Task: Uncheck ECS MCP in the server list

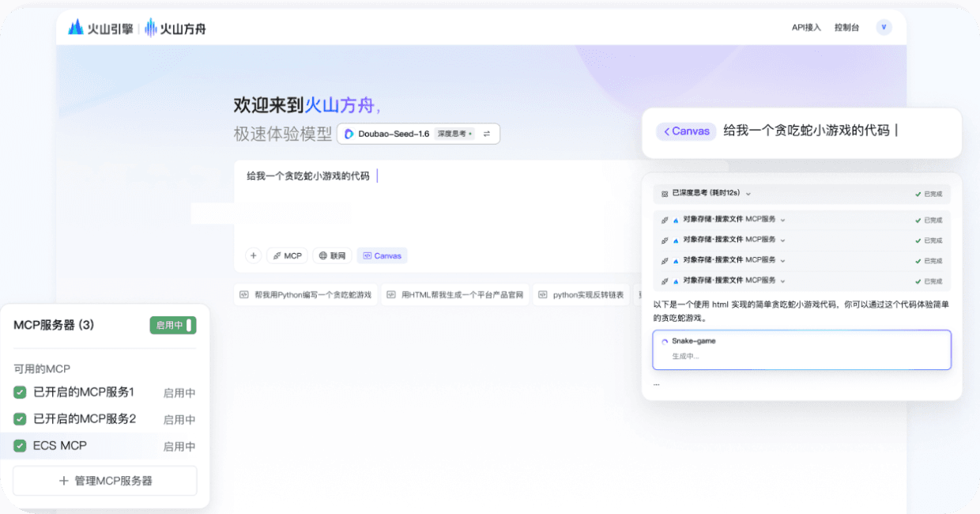Action: (x=20, y=445)
